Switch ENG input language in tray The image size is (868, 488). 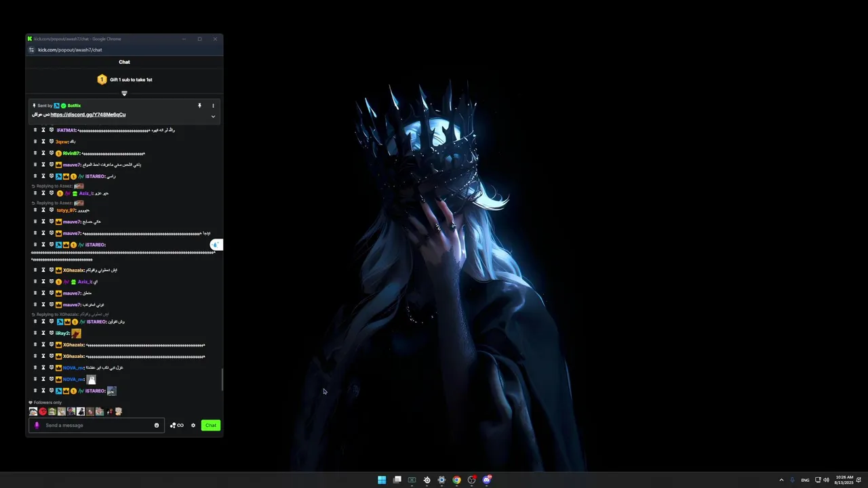[x=805, y=480]
